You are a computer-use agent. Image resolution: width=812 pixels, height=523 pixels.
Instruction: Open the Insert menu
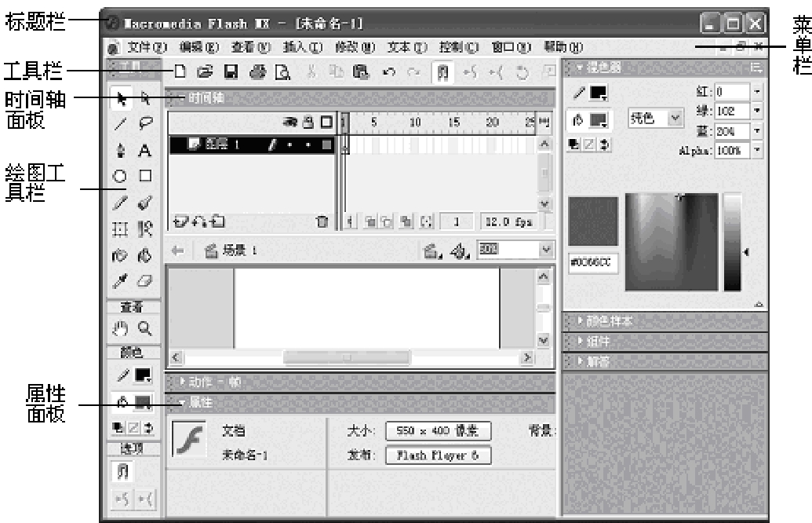pyautogui.click(x=303, y=47)
